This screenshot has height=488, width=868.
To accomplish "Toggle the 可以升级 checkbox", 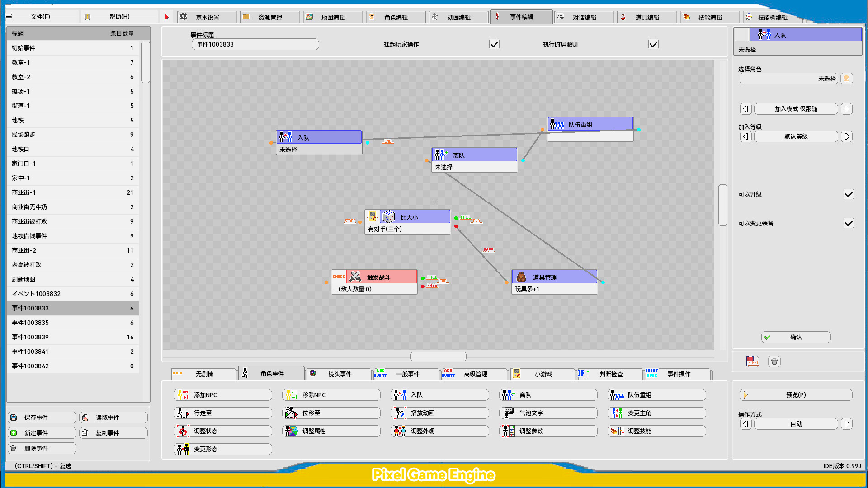I will pos(849,194).
